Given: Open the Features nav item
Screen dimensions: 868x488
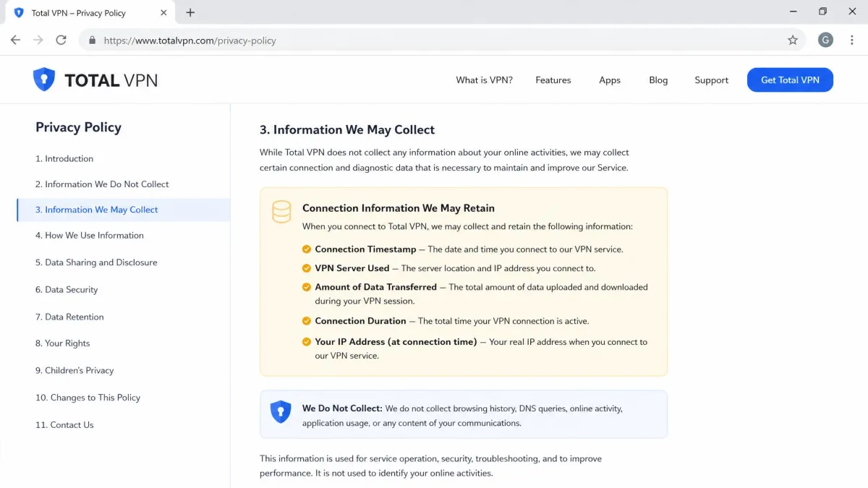Looking at the screenshot, I should point(553,80).
